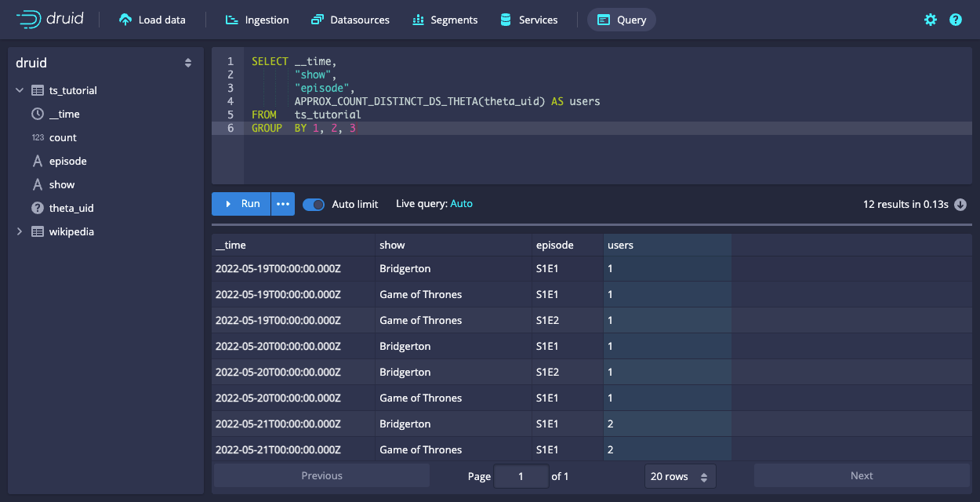Click the Druid logo icon

coord(29,20)
